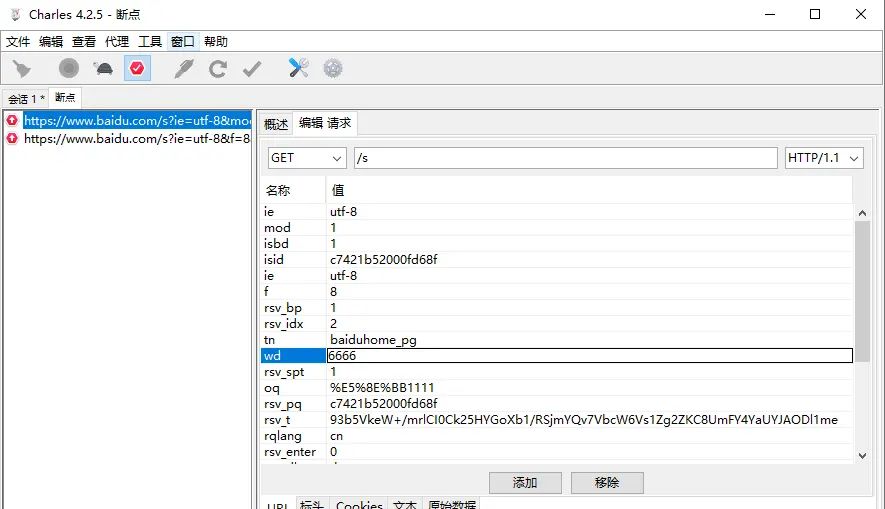Select the rsv_idx parameter row
885x509 pixels.
click(557, 323)
